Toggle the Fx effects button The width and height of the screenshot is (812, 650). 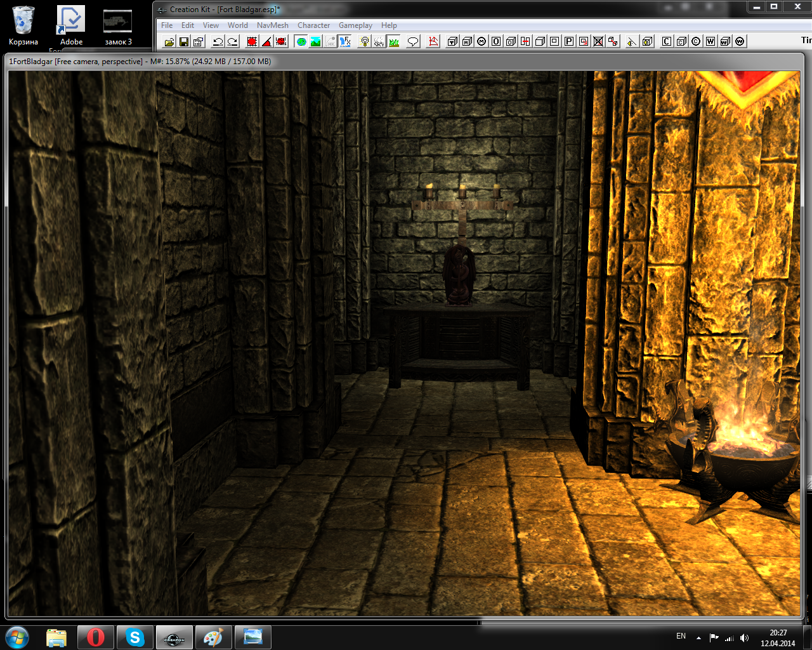point(345,41)
